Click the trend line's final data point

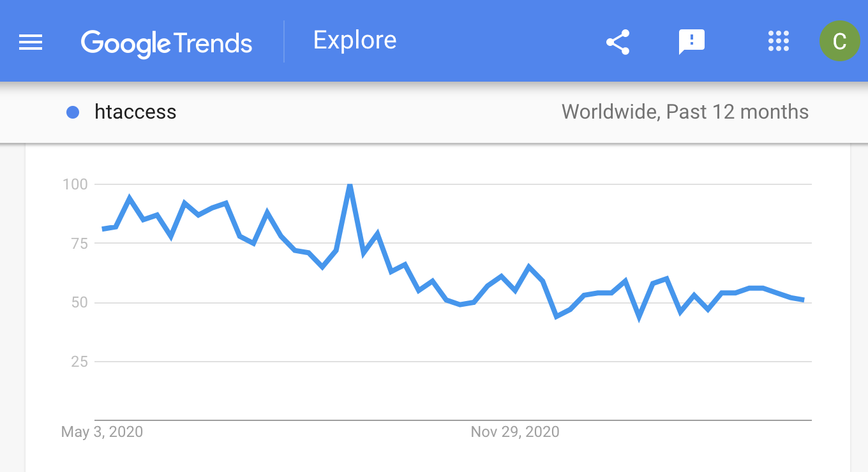click(x=803, y=300)
